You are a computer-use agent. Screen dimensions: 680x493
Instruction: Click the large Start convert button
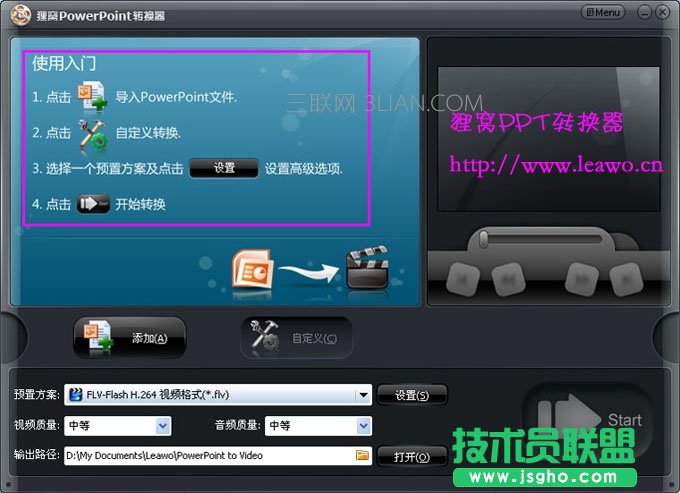tap(588, 420)
